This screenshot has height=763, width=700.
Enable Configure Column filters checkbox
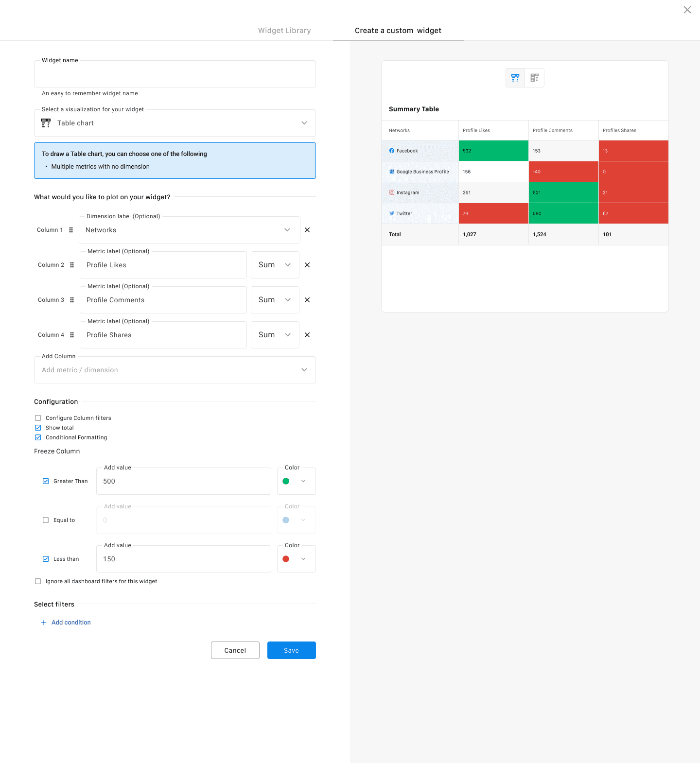pos(38,418)
